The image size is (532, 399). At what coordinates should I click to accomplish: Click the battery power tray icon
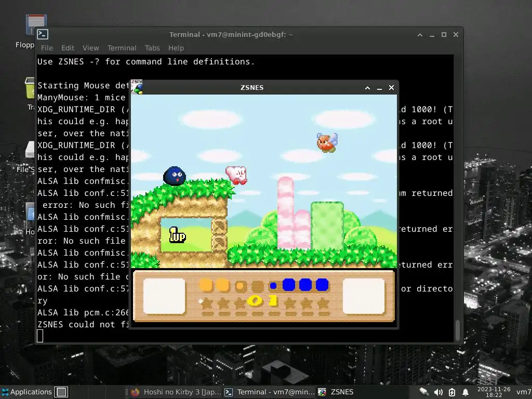pyautogui.click(x=452, y=392)
